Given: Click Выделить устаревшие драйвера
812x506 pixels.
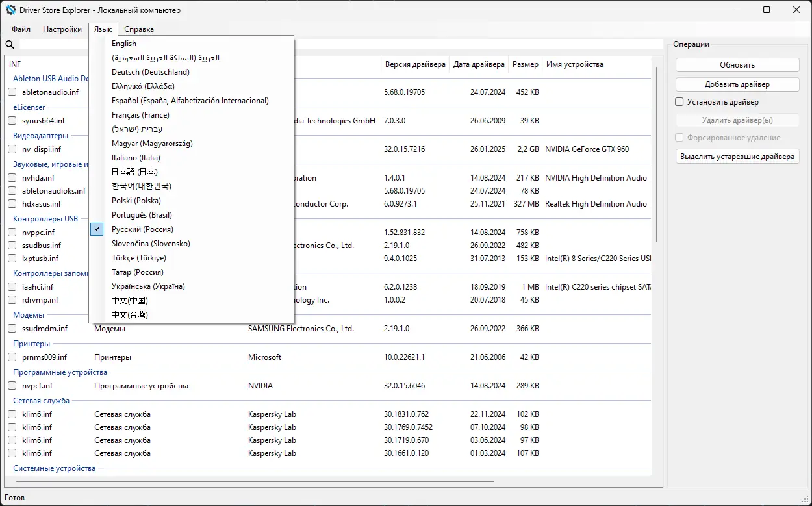Looking at the screenshot, I should 737,156.
